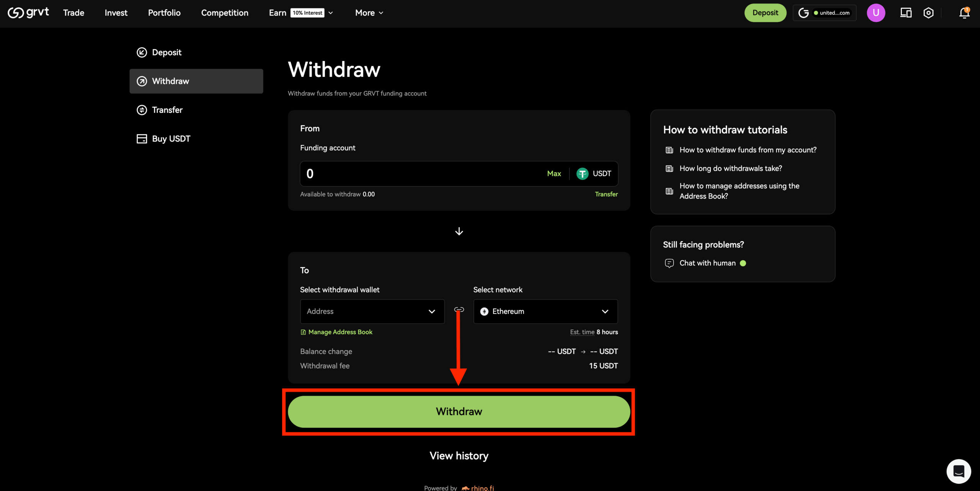The width and height of the screenshot is (980, 491).
Task: Open the Portfolio menu item
Action: coord(164,13)
